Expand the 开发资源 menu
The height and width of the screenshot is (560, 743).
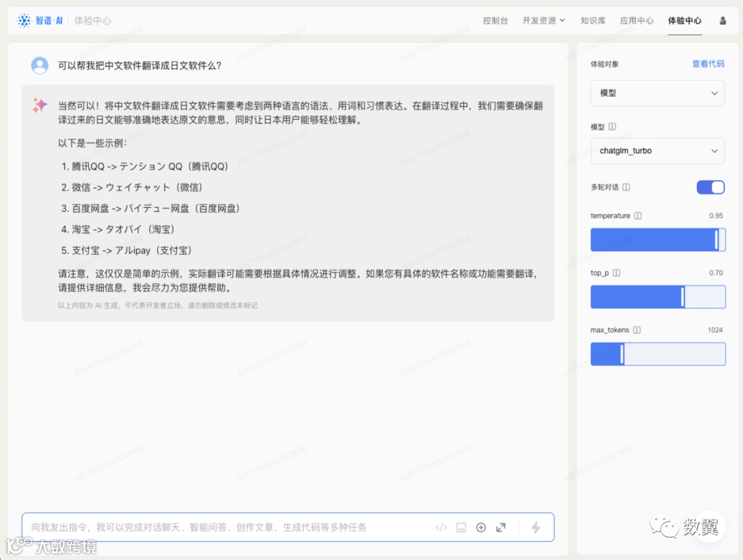tap(543, 21)
